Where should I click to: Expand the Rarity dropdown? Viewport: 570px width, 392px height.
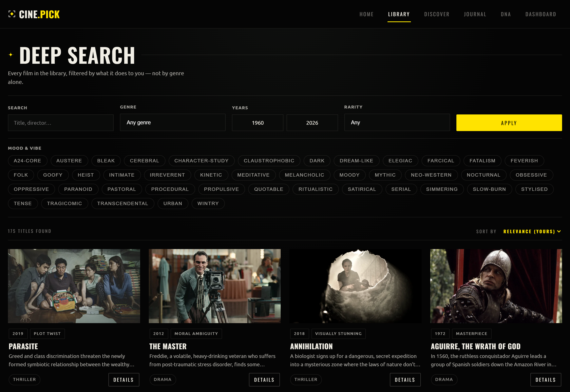397,122
